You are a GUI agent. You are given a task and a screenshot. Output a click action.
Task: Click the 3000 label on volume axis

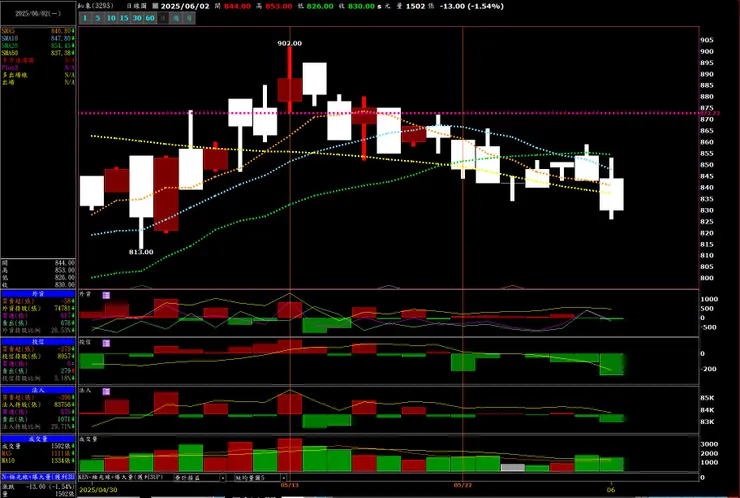(709, 444)
